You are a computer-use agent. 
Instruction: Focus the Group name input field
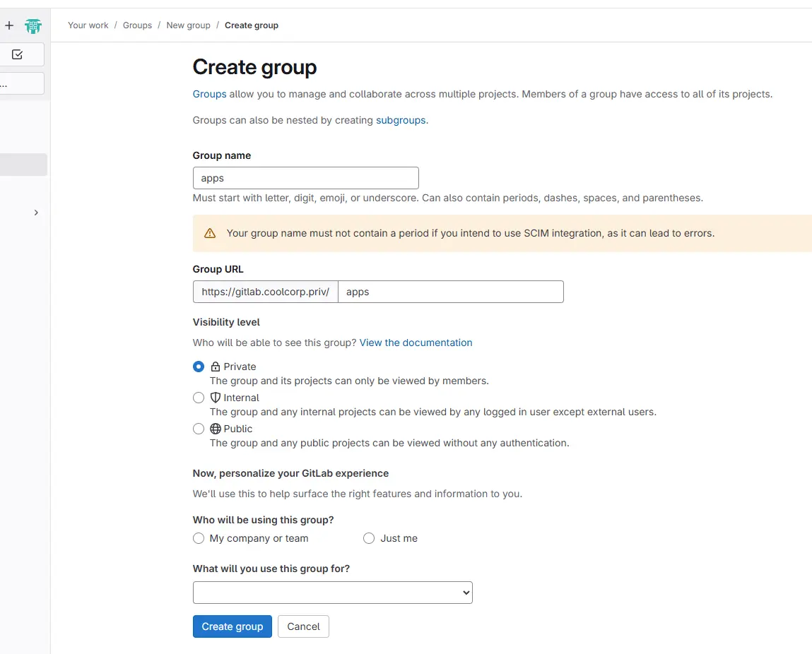(x=305, y=178)
